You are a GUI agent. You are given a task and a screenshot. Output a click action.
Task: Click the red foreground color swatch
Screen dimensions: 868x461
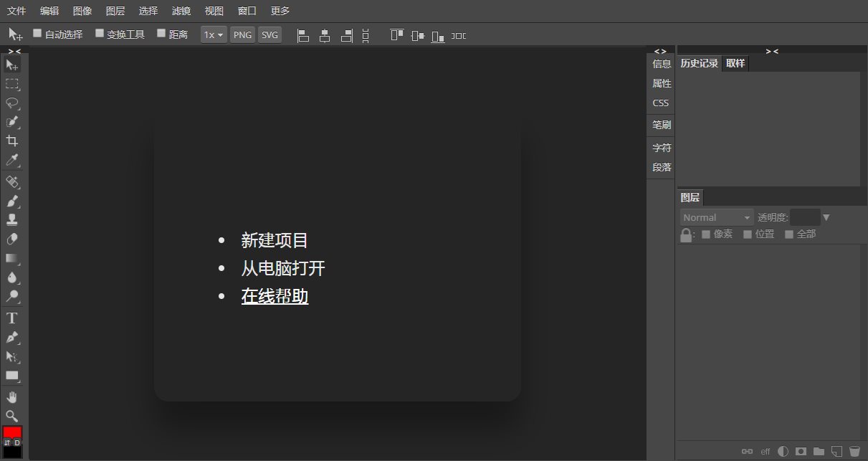[12, 432]
